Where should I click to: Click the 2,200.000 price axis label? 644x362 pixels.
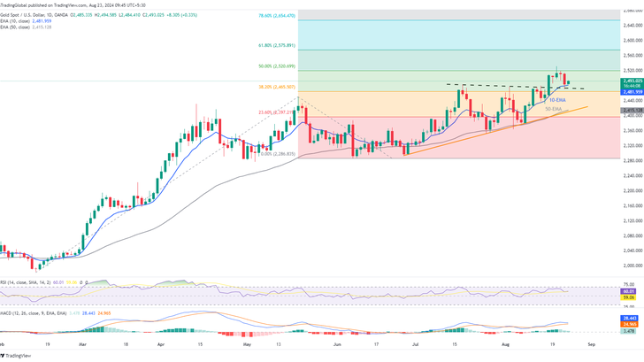tap(632, 190)
